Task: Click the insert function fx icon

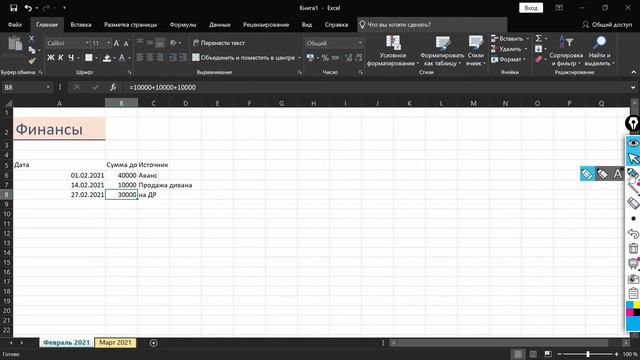Action: coord(113,87)
